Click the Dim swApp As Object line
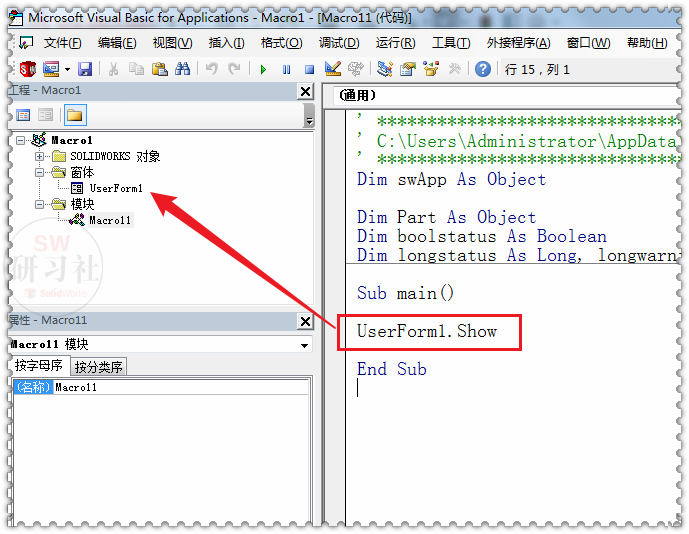This screenshot has height=534, width=689. (451, 179)
